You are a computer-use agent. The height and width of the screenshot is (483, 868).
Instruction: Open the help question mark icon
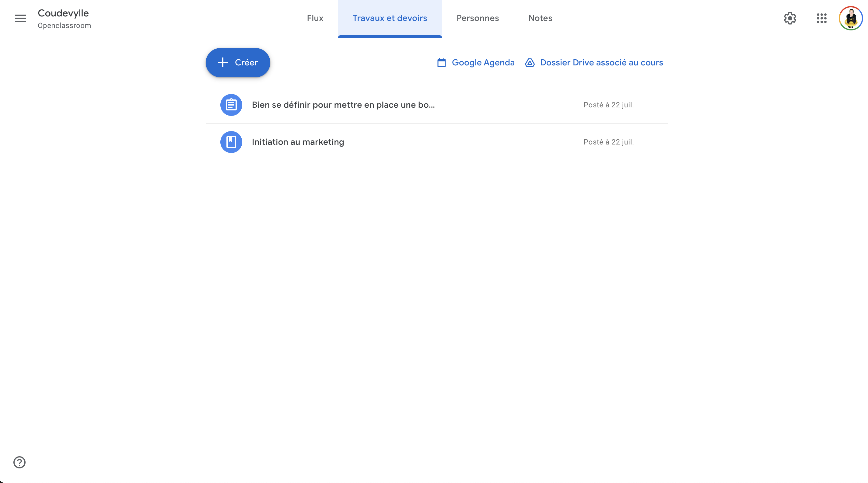pos(19,462)
